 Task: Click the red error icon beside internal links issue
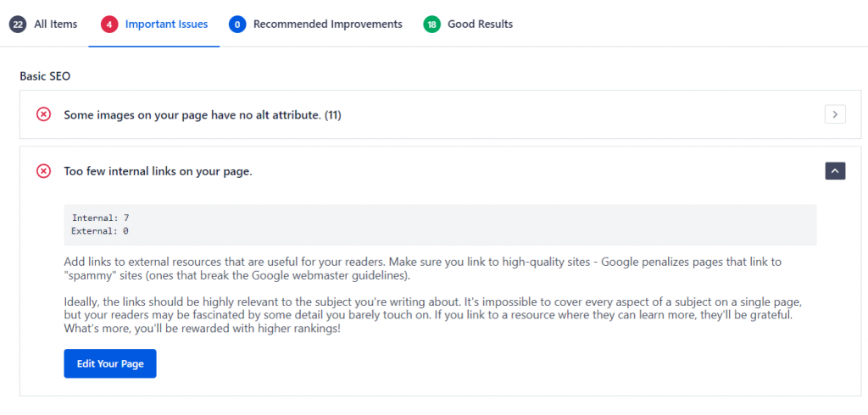44,171
